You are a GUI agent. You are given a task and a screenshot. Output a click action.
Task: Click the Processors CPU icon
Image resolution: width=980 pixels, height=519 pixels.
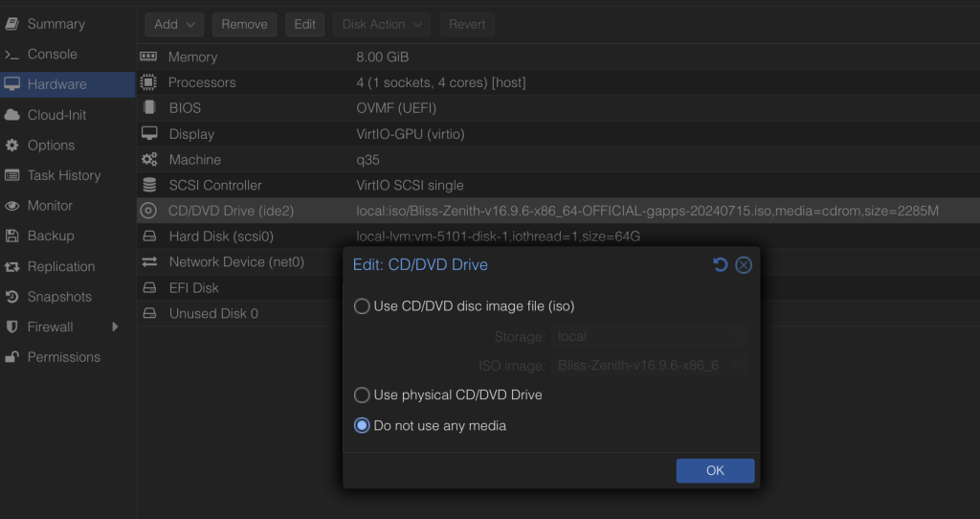(148, 83)
